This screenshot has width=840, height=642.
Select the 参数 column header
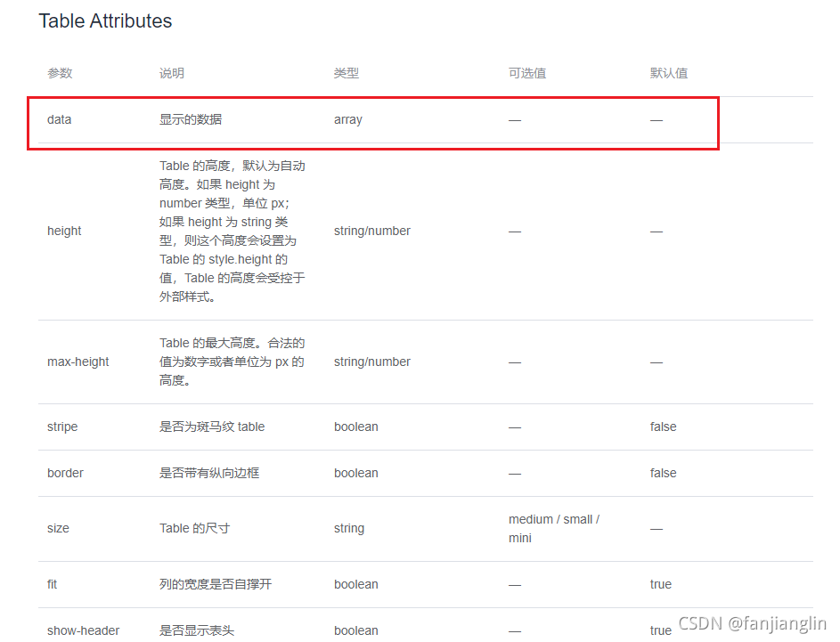click(x=60, y=73)
